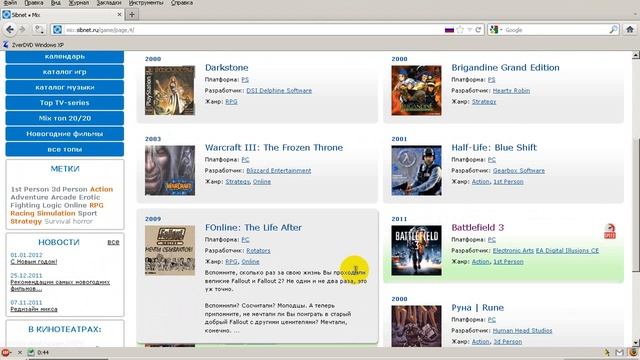Image resolution: width=640 pixels, height=360 pixels.
Task: Open the URL history dropdown arrow
Action: click(x=469, y=30)
